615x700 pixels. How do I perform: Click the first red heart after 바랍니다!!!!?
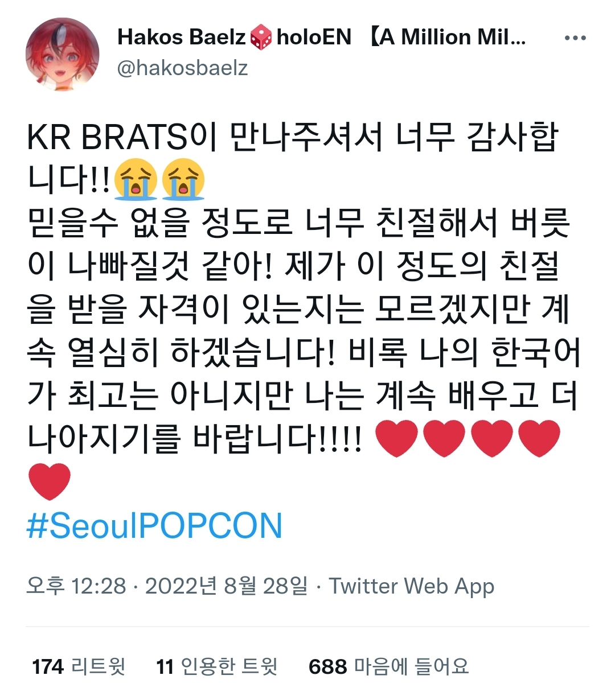(x=397, y=438)
